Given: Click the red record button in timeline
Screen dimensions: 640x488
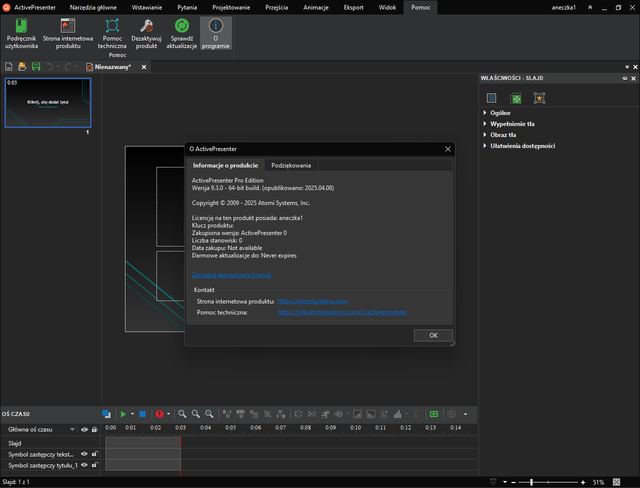Looking at the screenshot, I should click(x=159, y=414).
